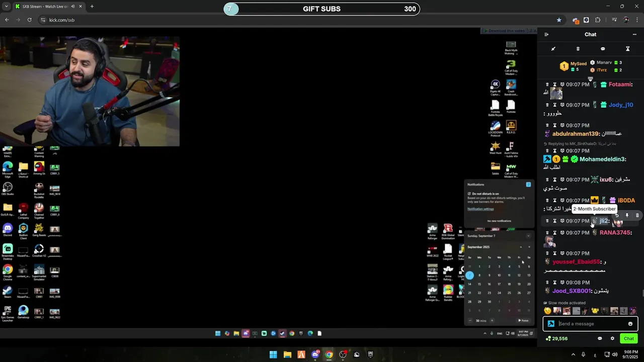Click MySaed in the gift leaderboard
Image resolution: width=644 pixels, height=362 pixels.
pos(579,64)
